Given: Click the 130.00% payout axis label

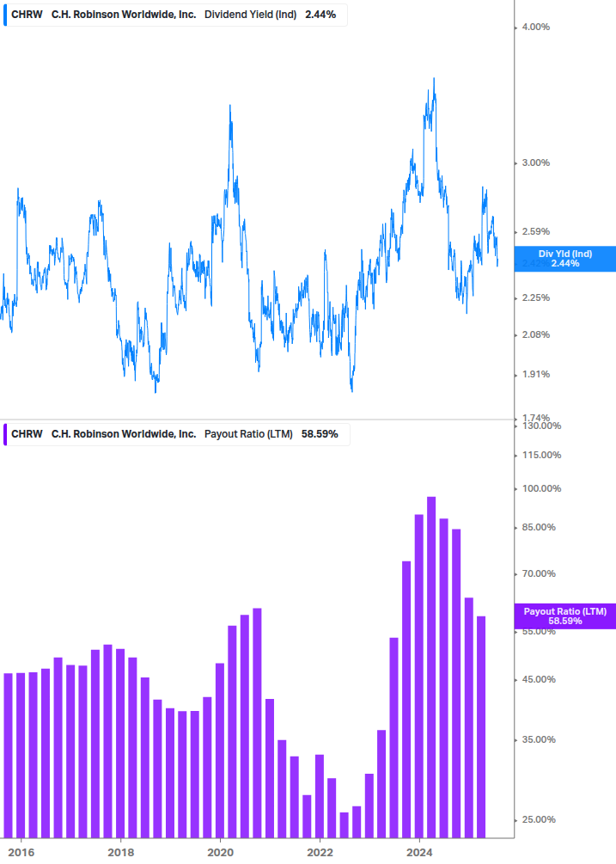Looking at the screenshot, I should coord(541,426).
